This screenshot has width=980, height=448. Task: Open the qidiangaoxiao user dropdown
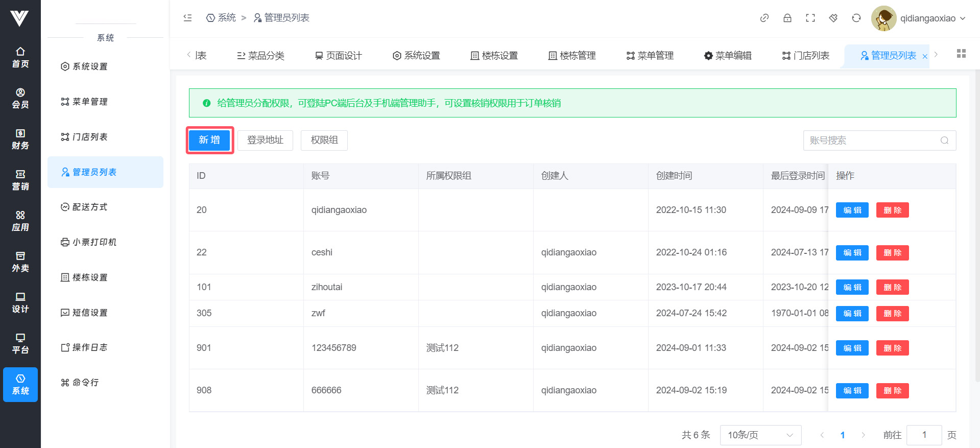tap(919, 18)
